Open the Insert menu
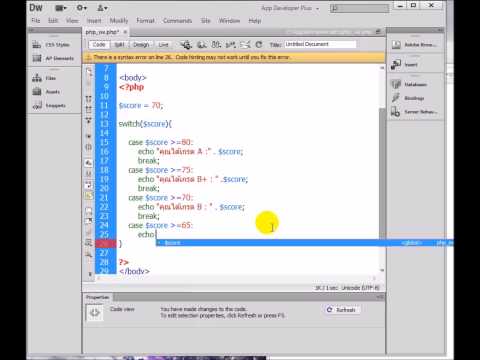This screenshot has width=480, height=360. (94, 21)
